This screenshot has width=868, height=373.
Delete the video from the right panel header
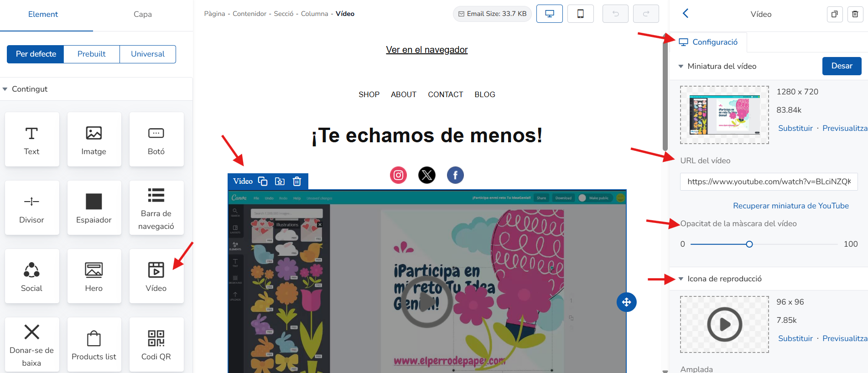pos(855,14)
